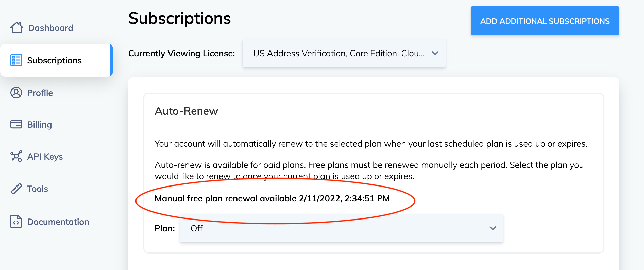Click the API Keys network icon
Image resolution: width=644 pixels, height=270 pixels.
16,156
